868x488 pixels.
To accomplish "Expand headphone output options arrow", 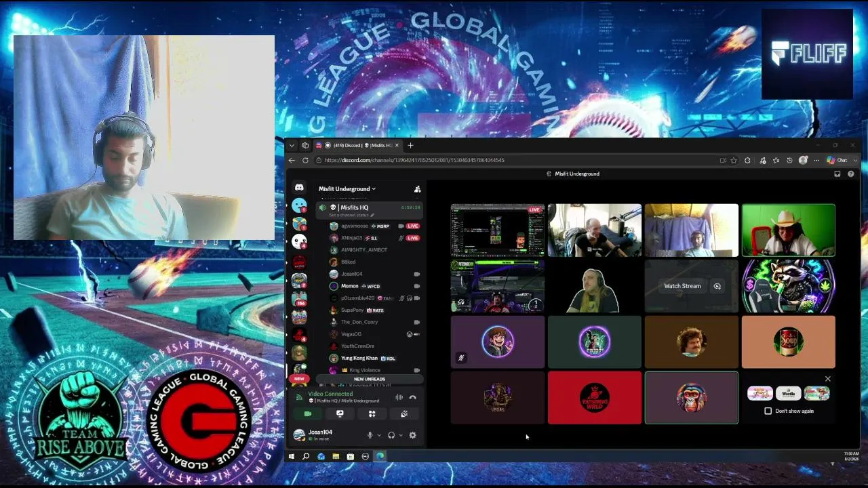I will click(x=400, y=435).
